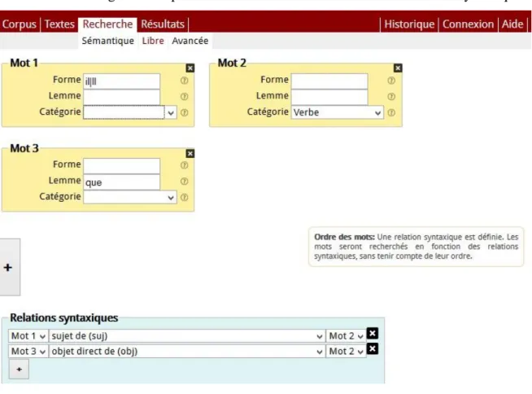Switch to the Résultats tab
532x394 pixels.
click(x=163, y=24)
